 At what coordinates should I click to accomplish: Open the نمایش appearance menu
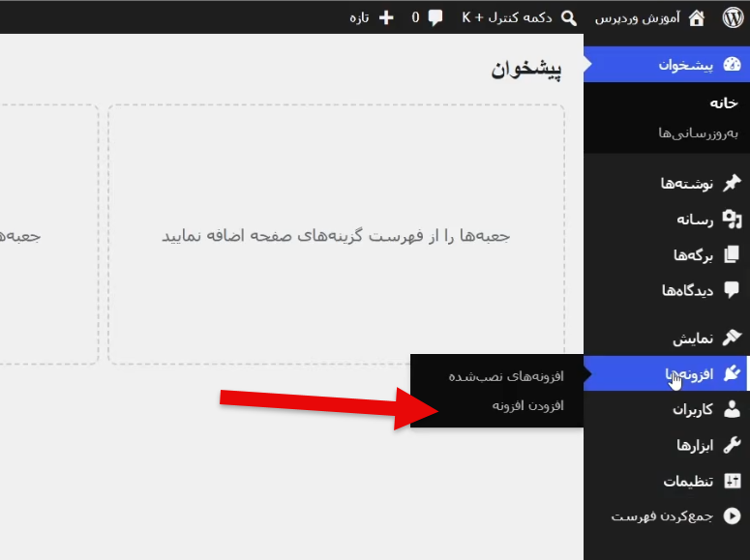pos(667,338)
